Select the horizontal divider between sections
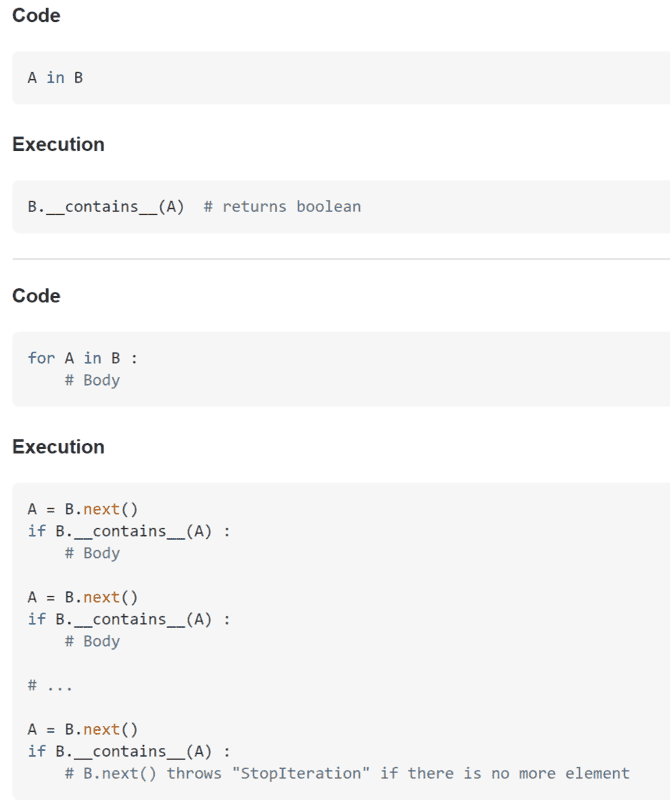Screen dimensions: 670x800 (341, 259)
